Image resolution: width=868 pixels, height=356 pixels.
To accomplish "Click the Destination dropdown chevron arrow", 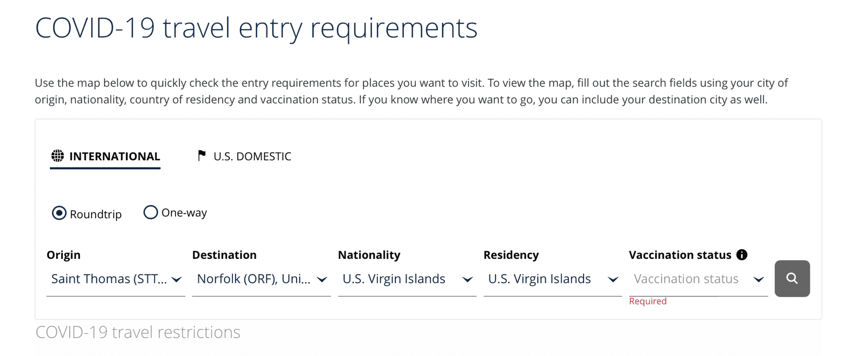I will point(322,279).
